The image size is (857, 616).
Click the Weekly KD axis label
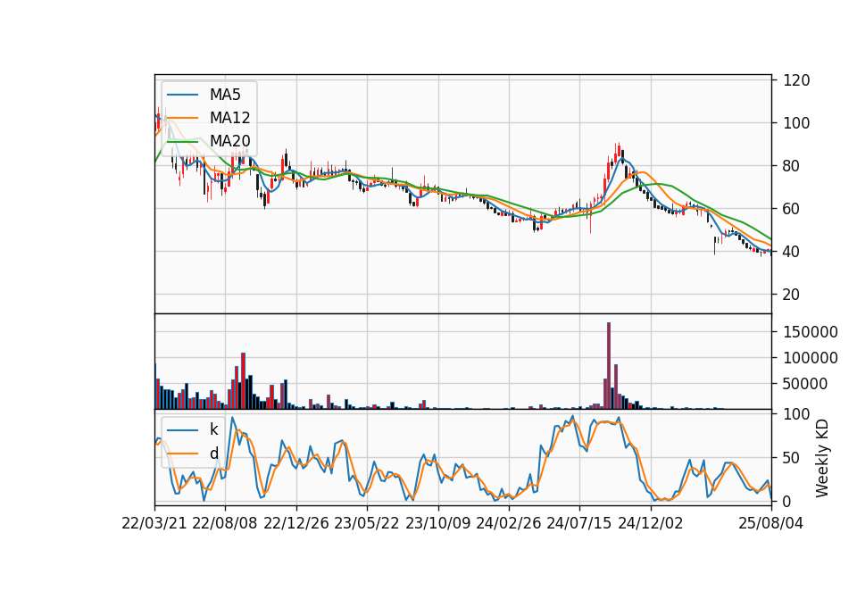[822, 459]
